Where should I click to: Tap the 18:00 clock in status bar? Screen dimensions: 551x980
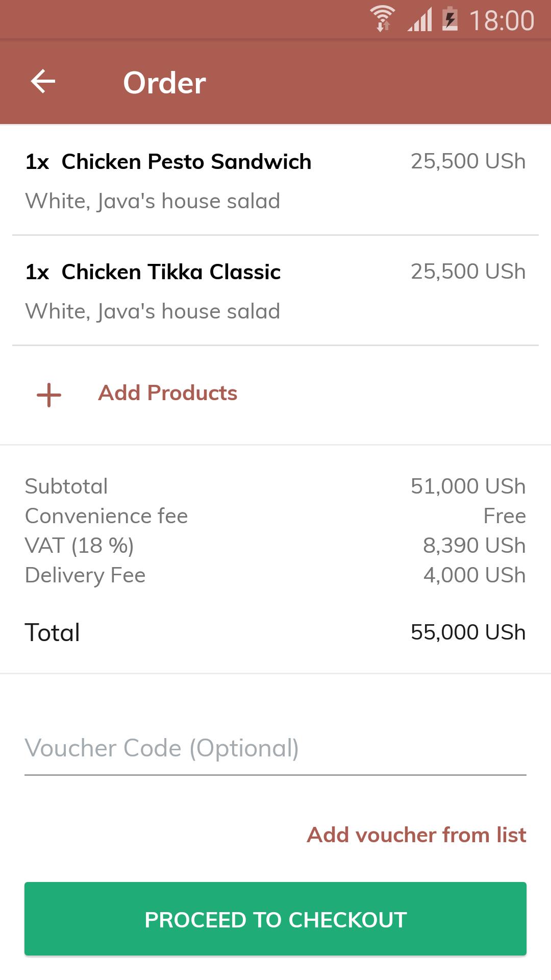[x=502, y=20]
